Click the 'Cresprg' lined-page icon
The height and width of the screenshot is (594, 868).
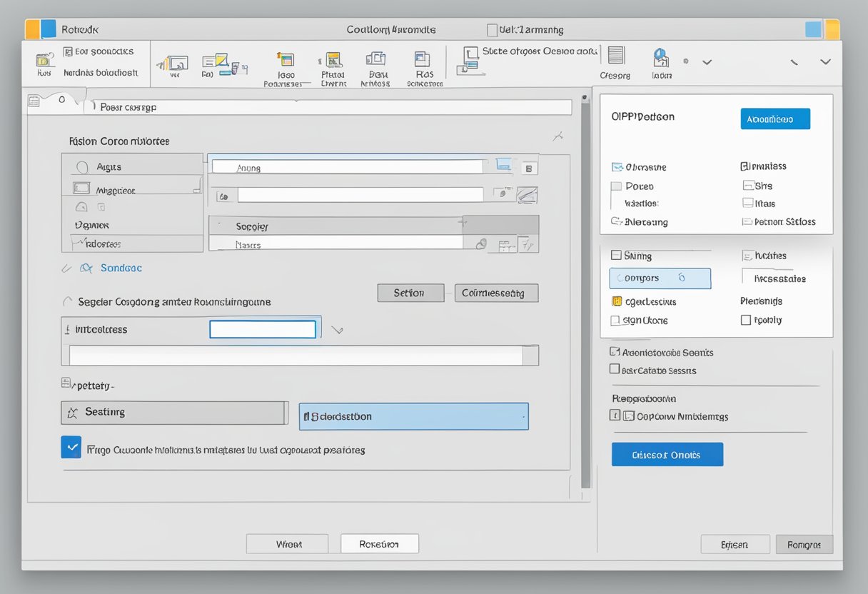[x=615, y=56]
